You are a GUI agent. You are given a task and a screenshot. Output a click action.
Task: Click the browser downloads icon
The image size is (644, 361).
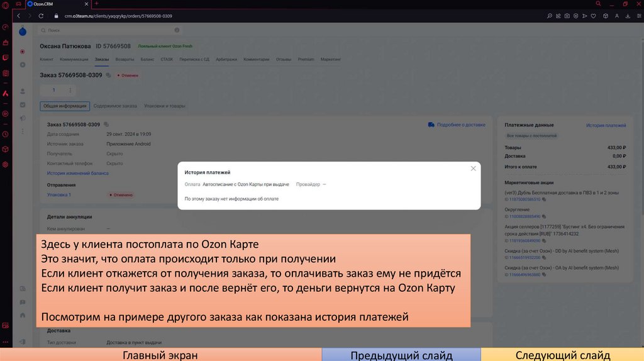click(x=628, y=16)
